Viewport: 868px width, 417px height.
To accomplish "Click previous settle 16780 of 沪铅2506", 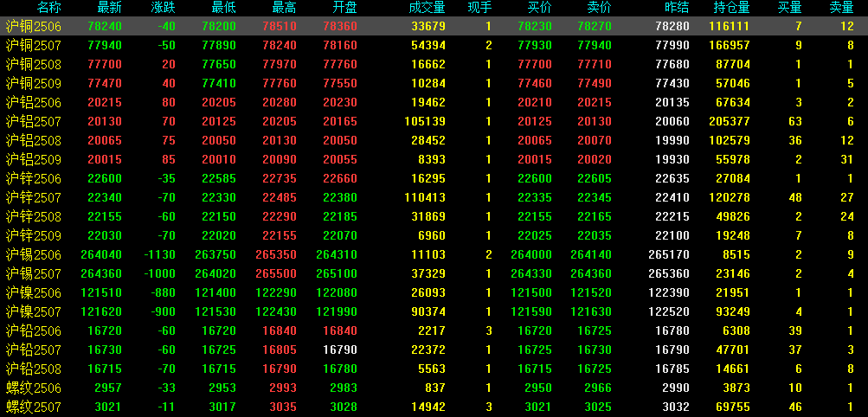I will (672, 330).
